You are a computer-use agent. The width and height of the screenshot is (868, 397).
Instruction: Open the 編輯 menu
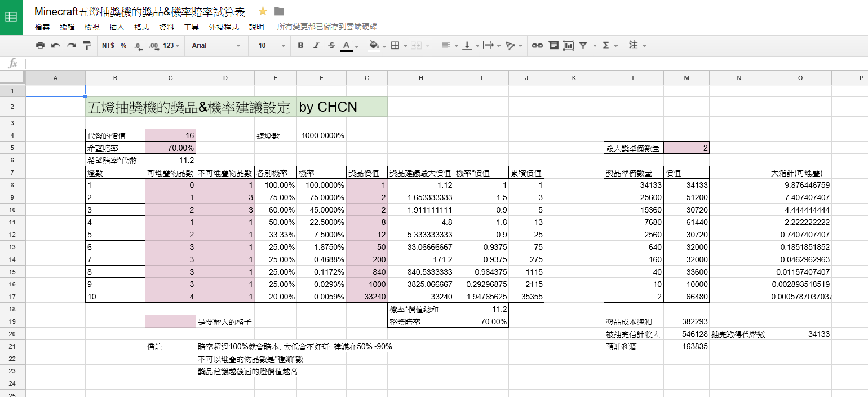click(67, 27)
